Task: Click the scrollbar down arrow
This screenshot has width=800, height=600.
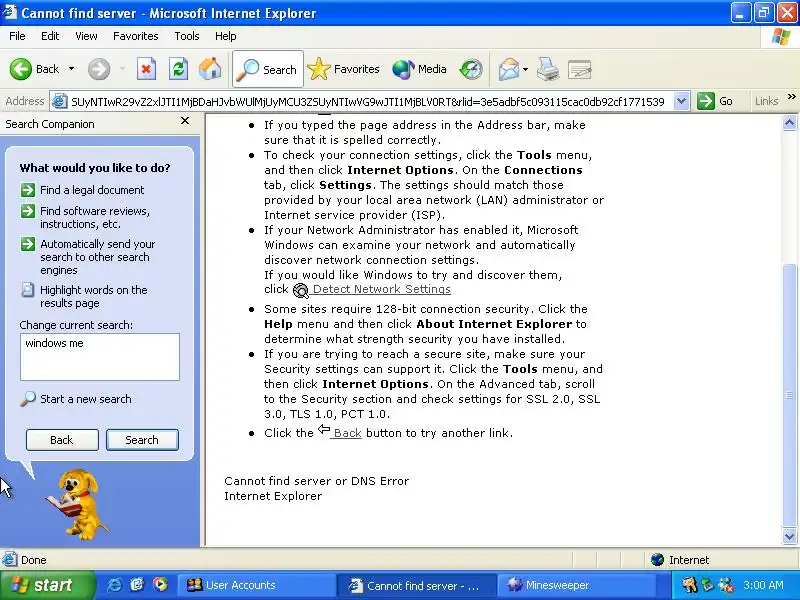Action: click(789, 536)
